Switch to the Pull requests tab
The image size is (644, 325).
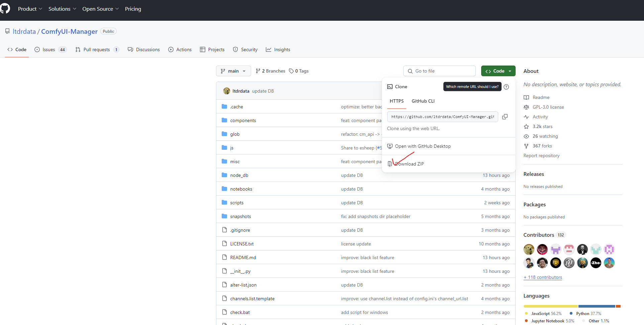tap(97, 49)
